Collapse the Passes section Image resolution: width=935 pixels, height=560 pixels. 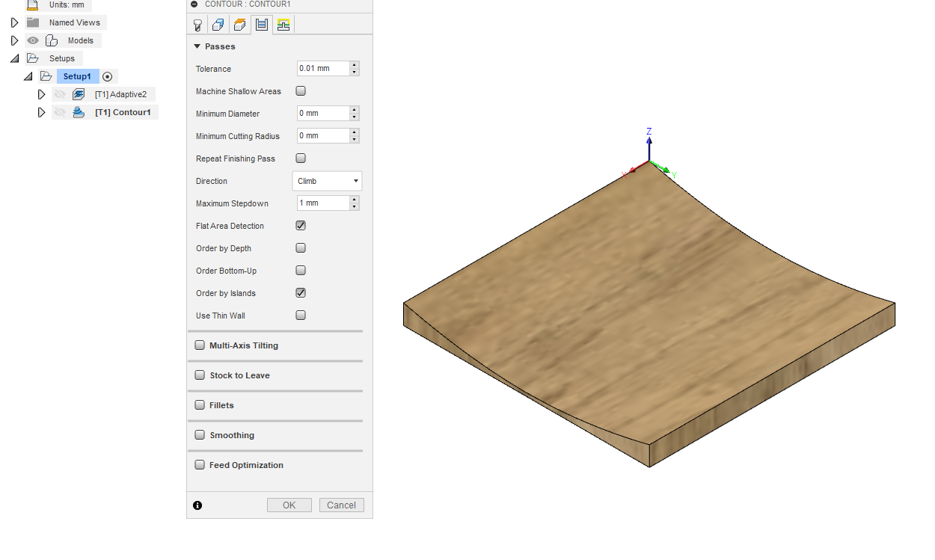pos(197,46)
